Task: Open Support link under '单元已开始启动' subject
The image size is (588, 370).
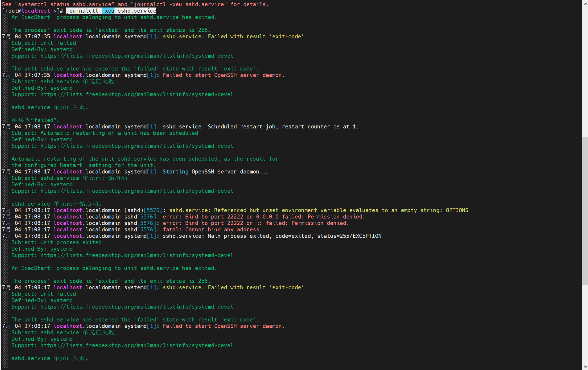Action: [x=137, y=191]
